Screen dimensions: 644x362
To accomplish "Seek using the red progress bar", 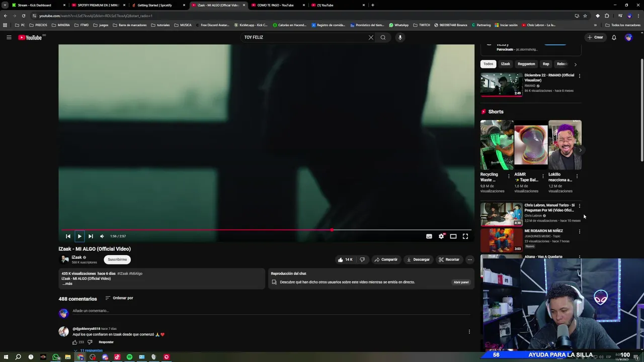I will 266,230.
